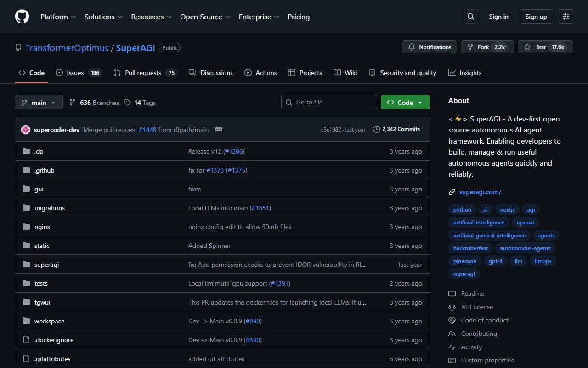Click the Go to file field

pos(329,102)
